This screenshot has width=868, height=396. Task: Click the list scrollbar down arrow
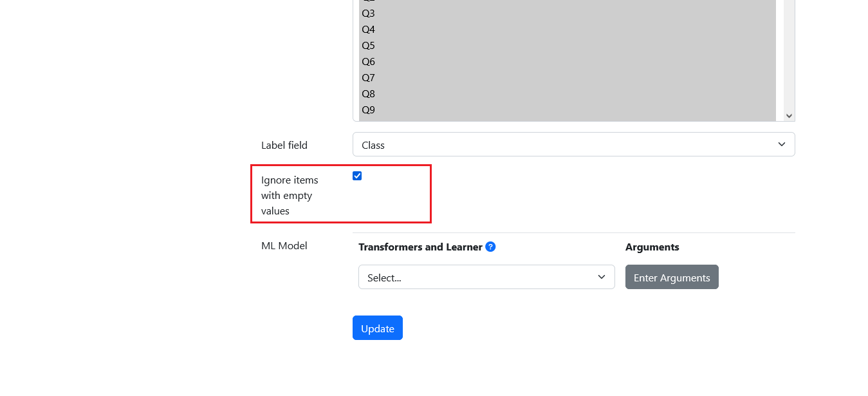(x=789, y=116)
